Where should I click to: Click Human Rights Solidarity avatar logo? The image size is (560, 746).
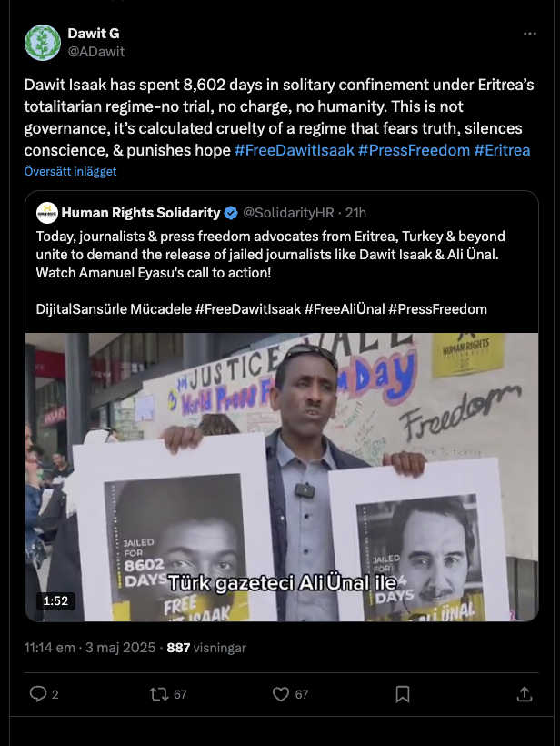[x=47, y=213]
